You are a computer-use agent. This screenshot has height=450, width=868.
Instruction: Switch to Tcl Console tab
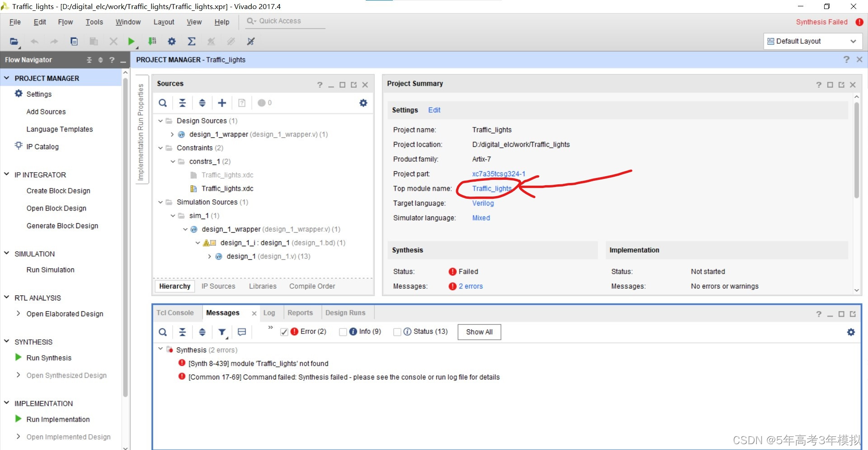(x=175, y=313)
